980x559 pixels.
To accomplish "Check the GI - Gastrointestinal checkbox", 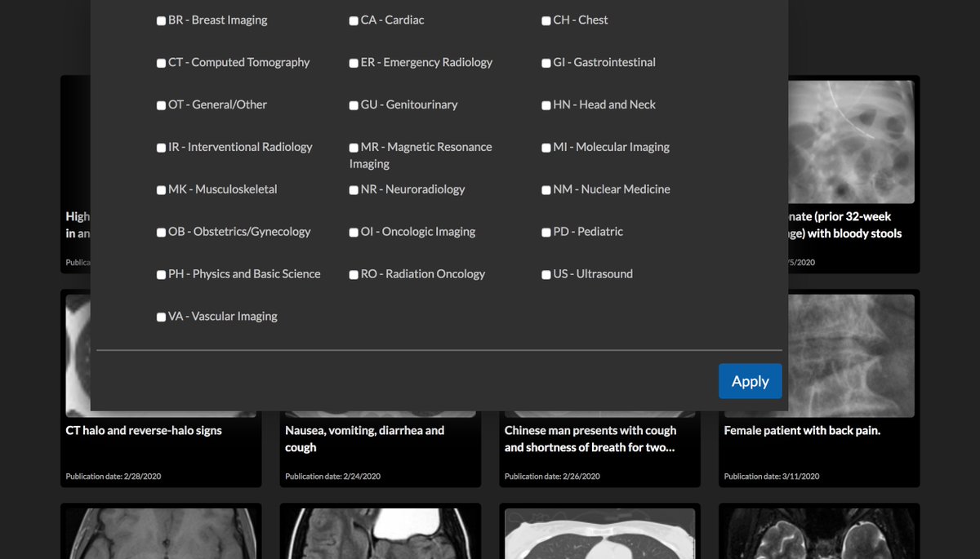I will click(x=546, y=63).
